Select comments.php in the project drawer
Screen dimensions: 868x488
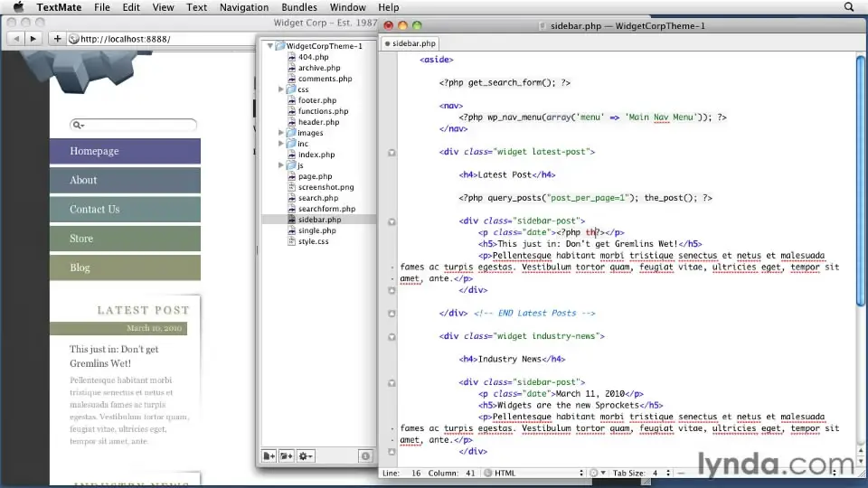click(x=325, y=79)
